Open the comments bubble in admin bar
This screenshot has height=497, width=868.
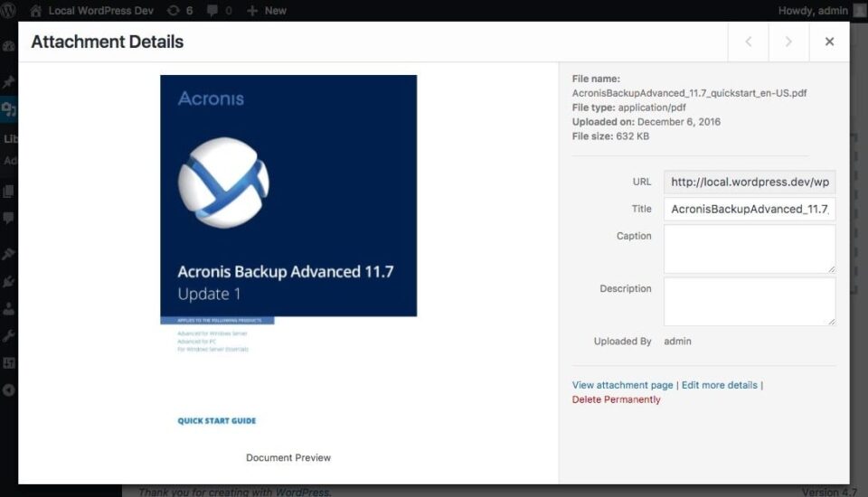(x=219, y=11)
